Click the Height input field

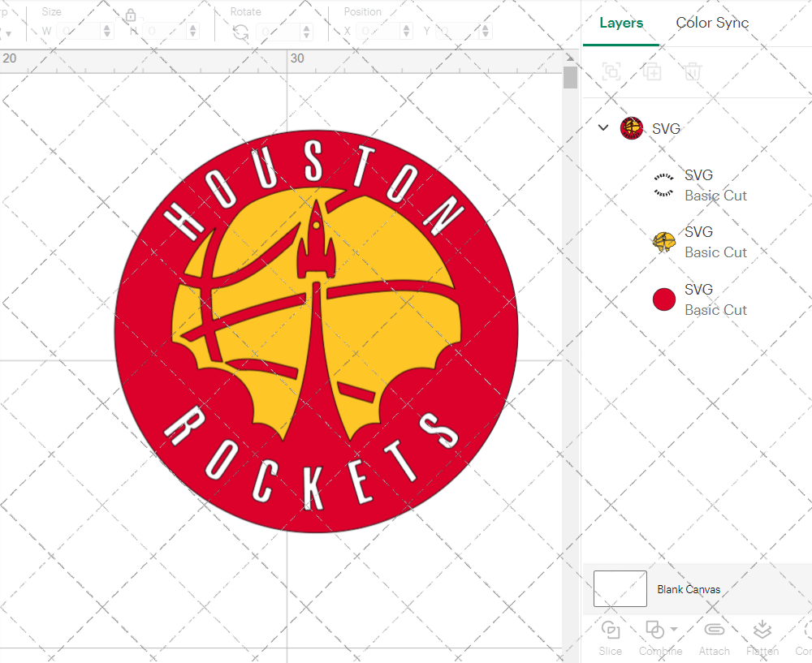point(164,31)
